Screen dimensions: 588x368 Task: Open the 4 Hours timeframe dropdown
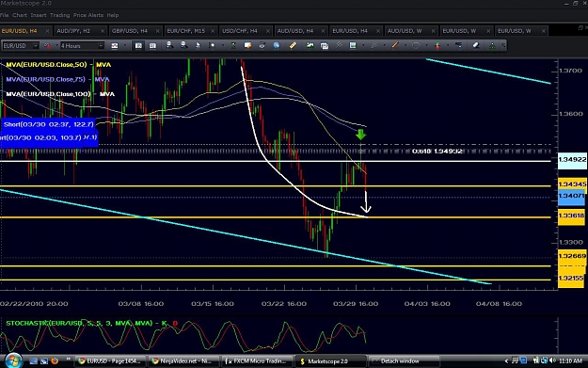pyautogui.click(x=101, y=46)
